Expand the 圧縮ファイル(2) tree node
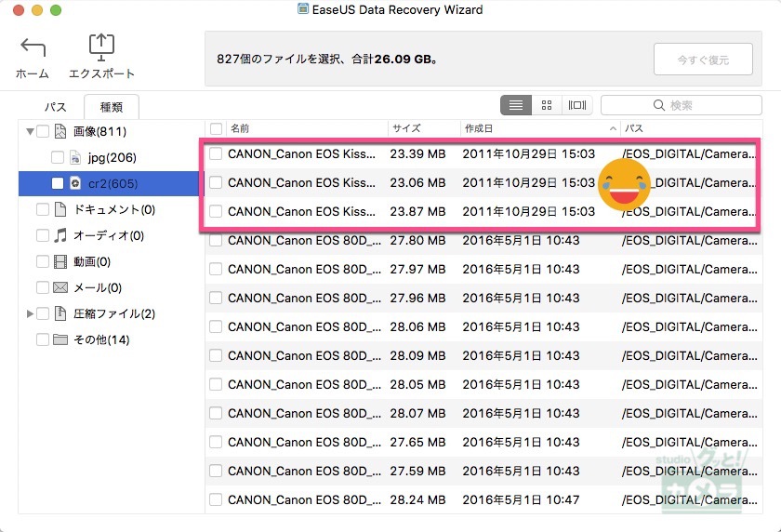 click(30, 313)
